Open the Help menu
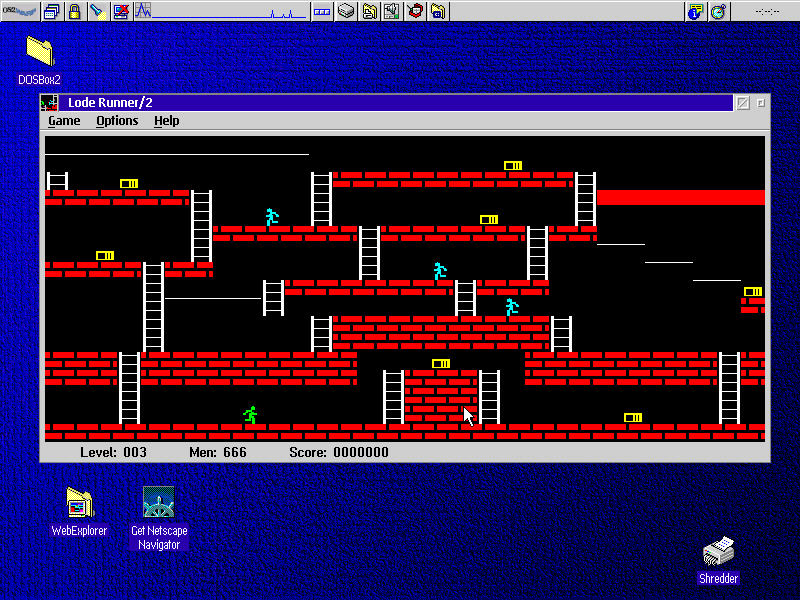800x600 pixels. [166, 121]
